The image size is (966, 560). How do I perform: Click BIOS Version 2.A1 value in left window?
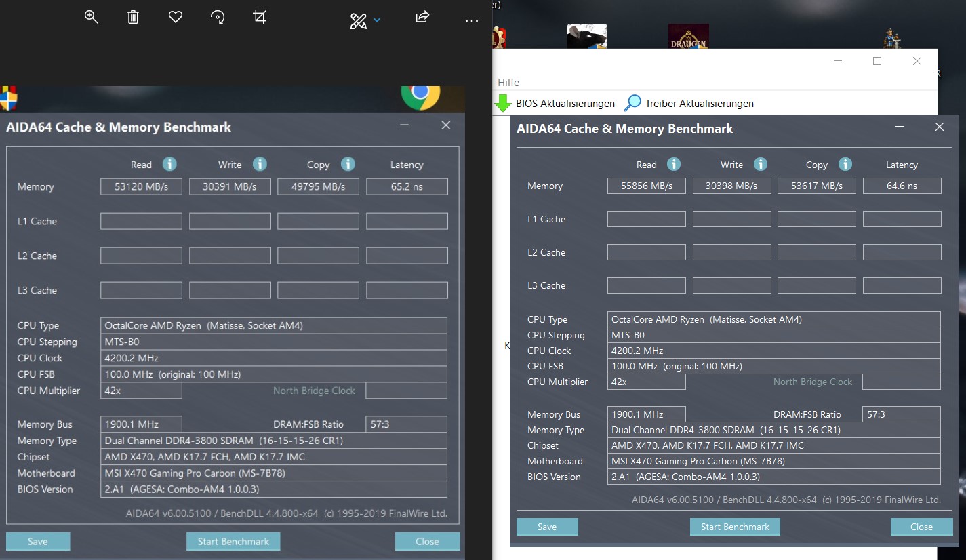273,489
